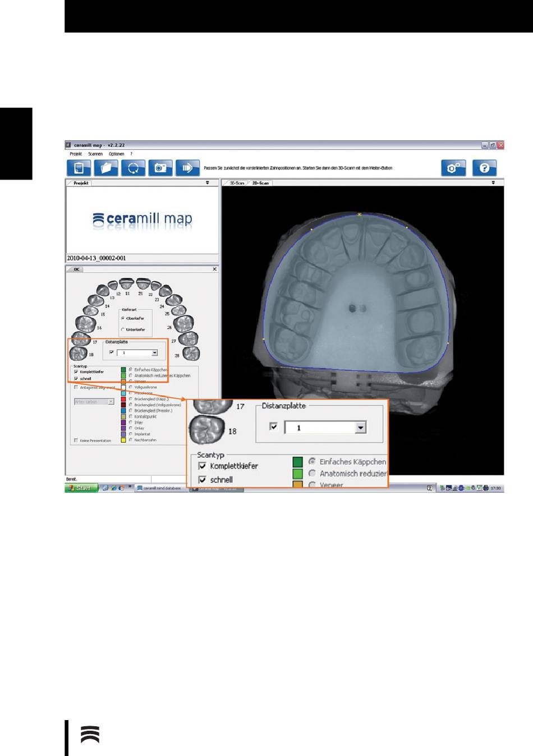Click the Windows Start button
533x756 pixels.
click(82, 488)
